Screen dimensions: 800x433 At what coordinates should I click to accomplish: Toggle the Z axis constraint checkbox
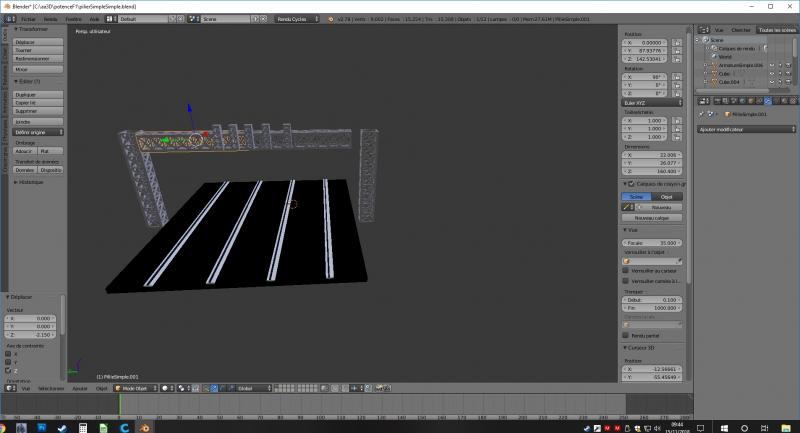click(x=10, y=370)
